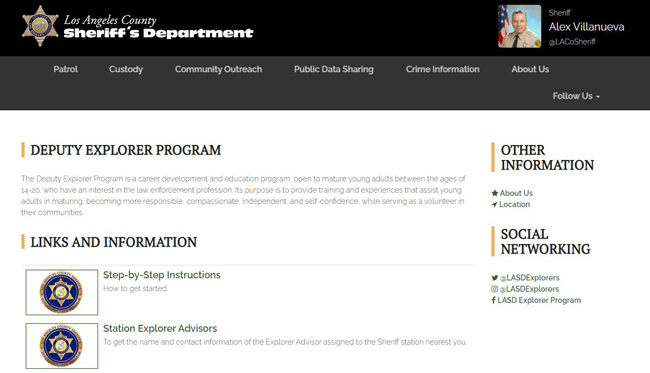
Task: Click the star icon beside About Us
Action: (495, 193)
